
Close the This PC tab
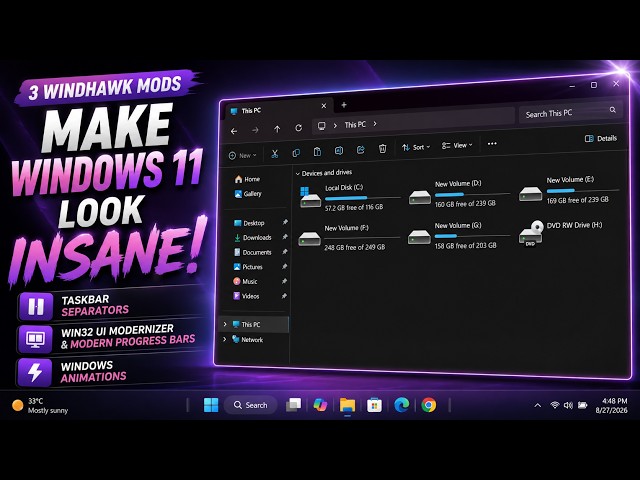click(x=324, y=106)
